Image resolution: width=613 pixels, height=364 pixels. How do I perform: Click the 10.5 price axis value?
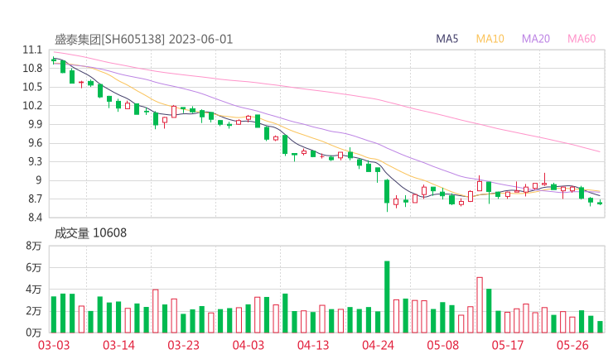32,87
